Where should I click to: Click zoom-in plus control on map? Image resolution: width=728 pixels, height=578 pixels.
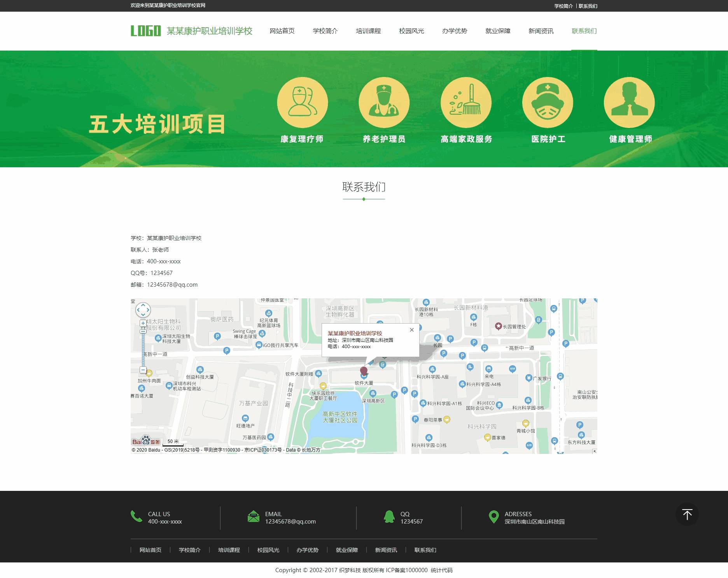[143, 322]
